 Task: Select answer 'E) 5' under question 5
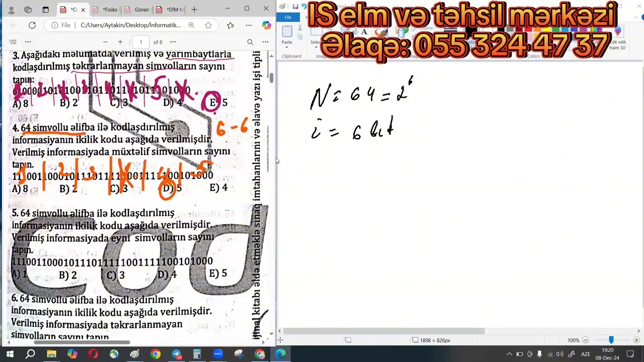pos(218,274)
